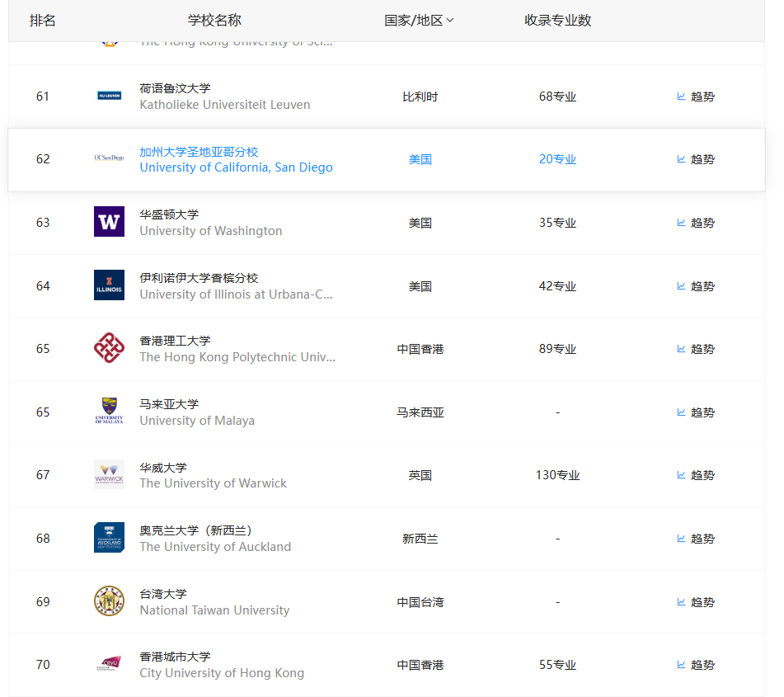Open 趋势 trend for National Taiwan University
Viewport: 784px width, 697px height.
pyautogui.click(x=696, y=602)
